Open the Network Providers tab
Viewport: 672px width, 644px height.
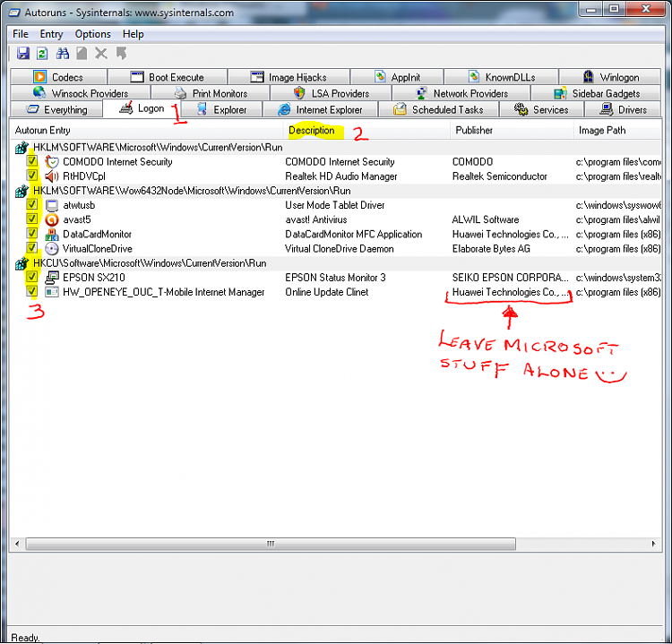461,93
